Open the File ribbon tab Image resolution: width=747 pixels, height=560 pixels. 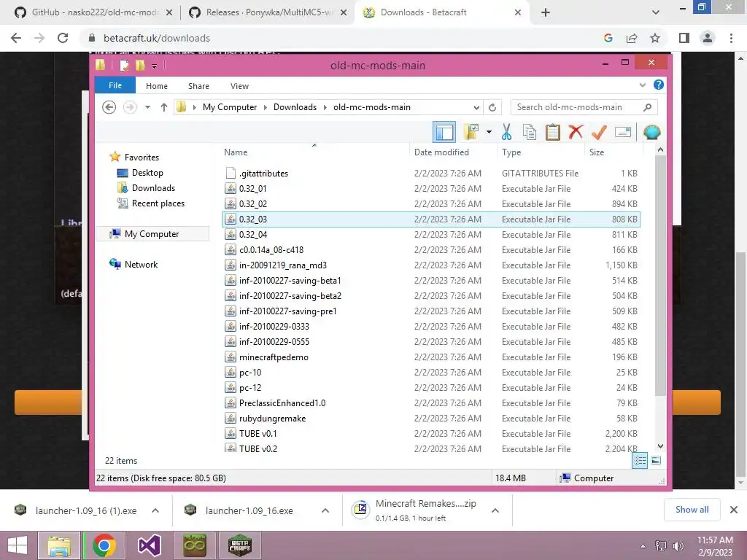pos(115,85)
